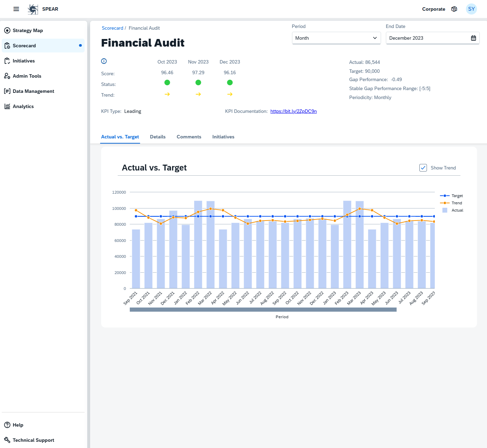487x448 pixels.
Task: Click the KPI info icon near the scores
Action: 104,61
